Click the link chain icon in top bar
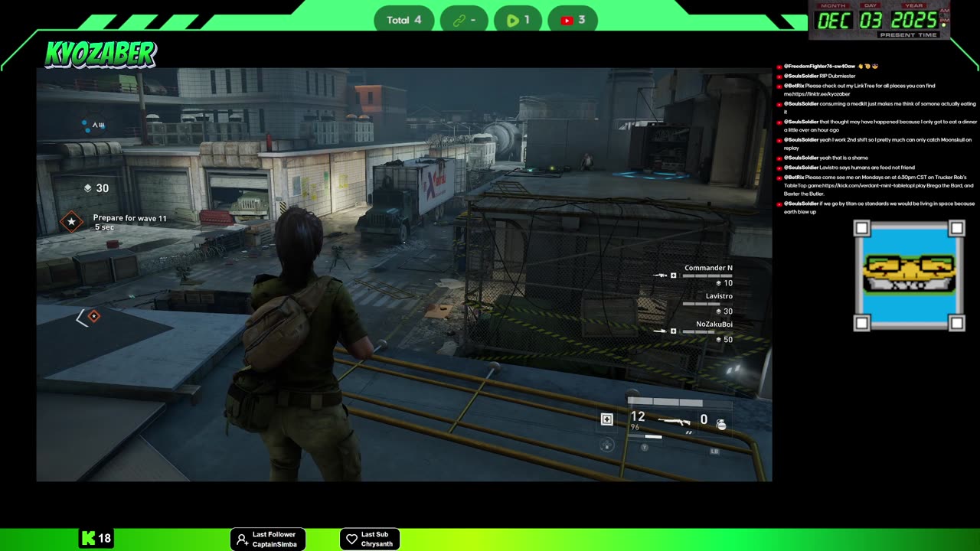980x551 pixels. [459, 21]
